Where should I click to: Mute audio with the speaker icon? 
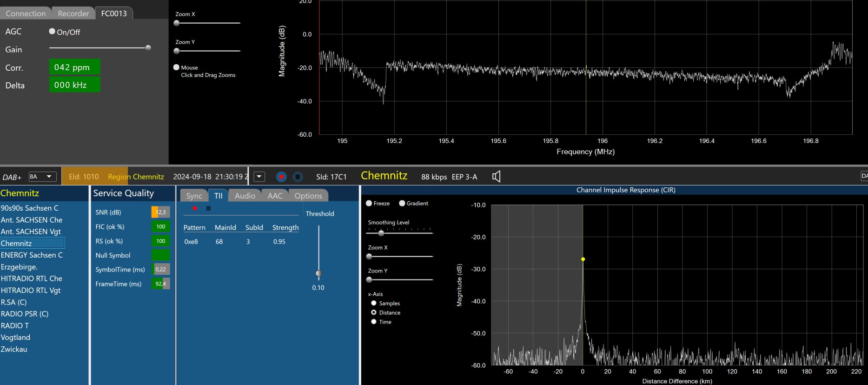(496, 177)
